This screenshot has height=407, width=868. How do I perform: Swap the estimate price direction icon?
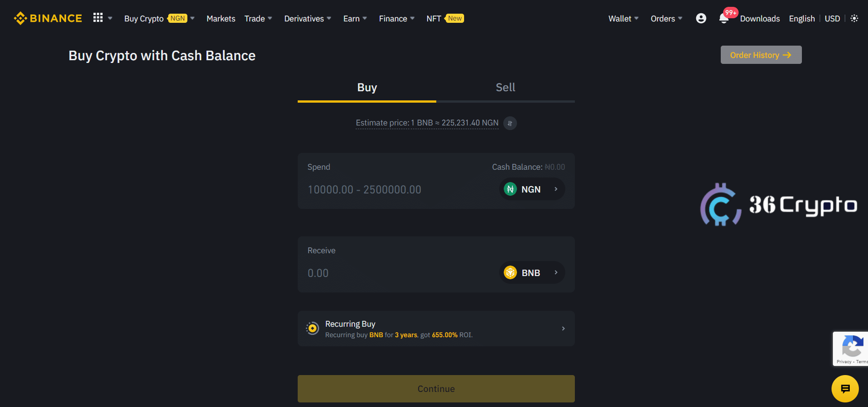coord(510,123)
